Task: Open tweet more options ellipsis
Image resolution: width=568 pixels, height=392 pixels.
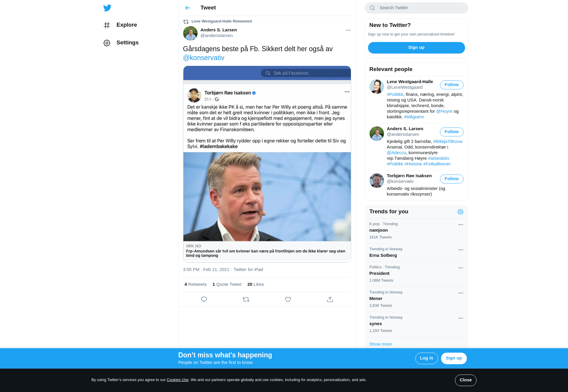Action: point(348,30)
